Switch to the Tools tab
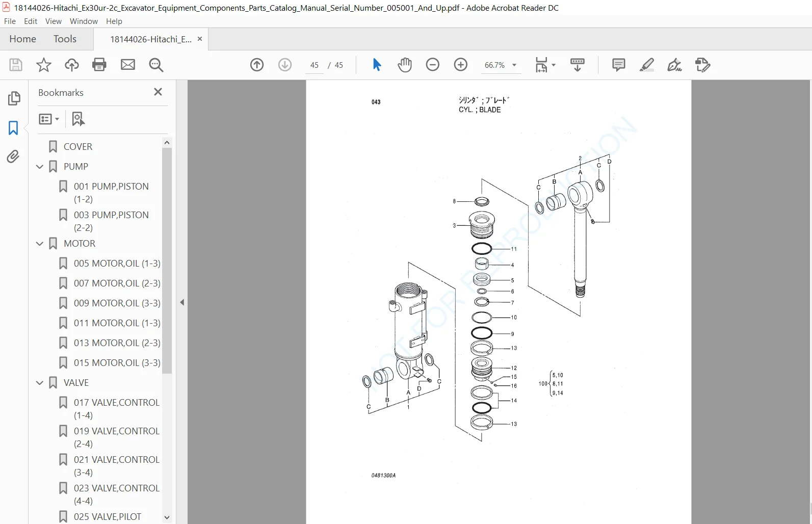812x524 pixels. tap(65, 39)
